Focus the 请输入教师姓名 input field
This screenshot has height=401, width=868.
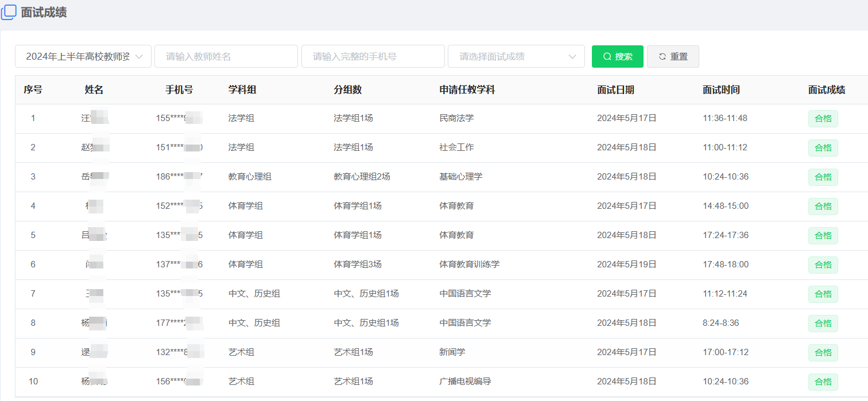click(226, 56)
